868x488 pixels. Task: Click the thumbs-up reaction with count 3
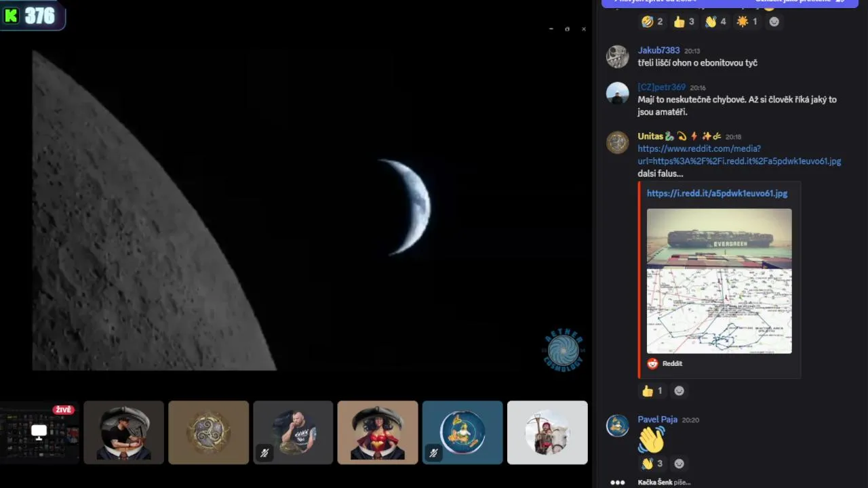coord(684,22)
